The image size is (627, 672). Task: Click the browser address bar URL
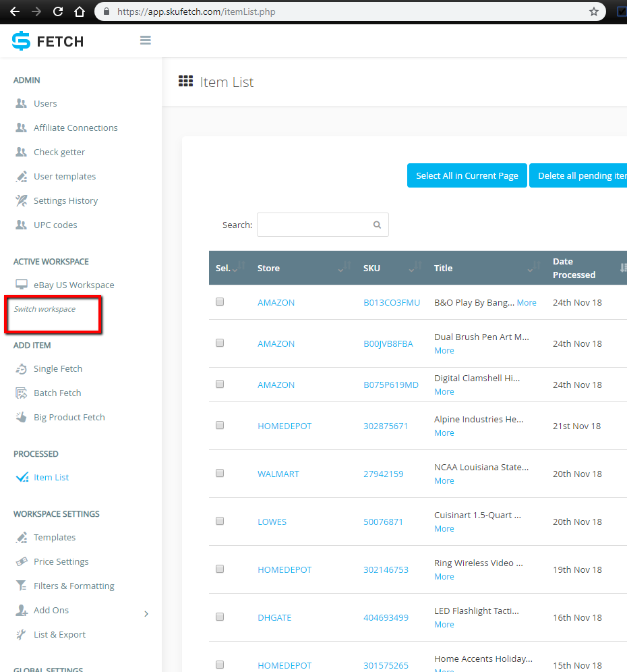[x=196, y=11]
